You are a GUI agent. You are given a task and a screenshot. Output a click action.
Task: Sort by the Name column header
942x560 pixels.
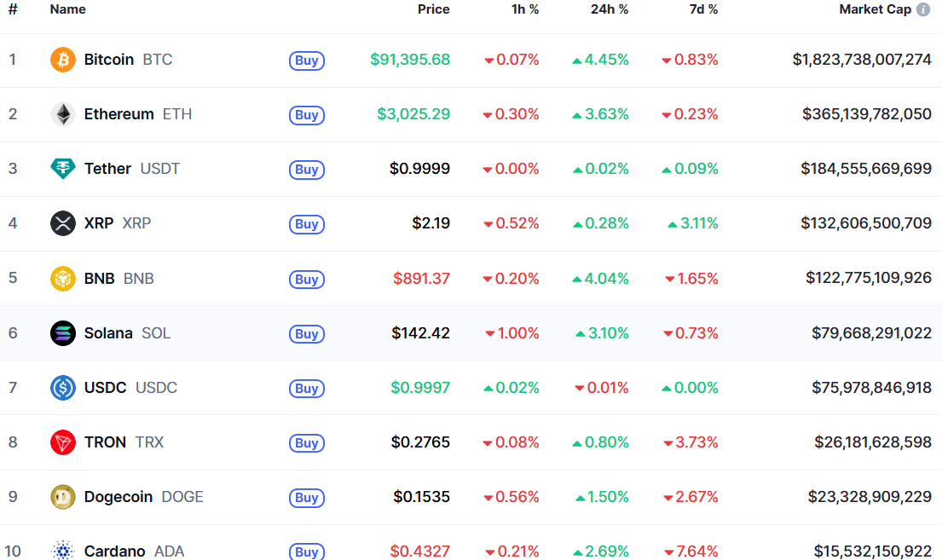point(67,9)
